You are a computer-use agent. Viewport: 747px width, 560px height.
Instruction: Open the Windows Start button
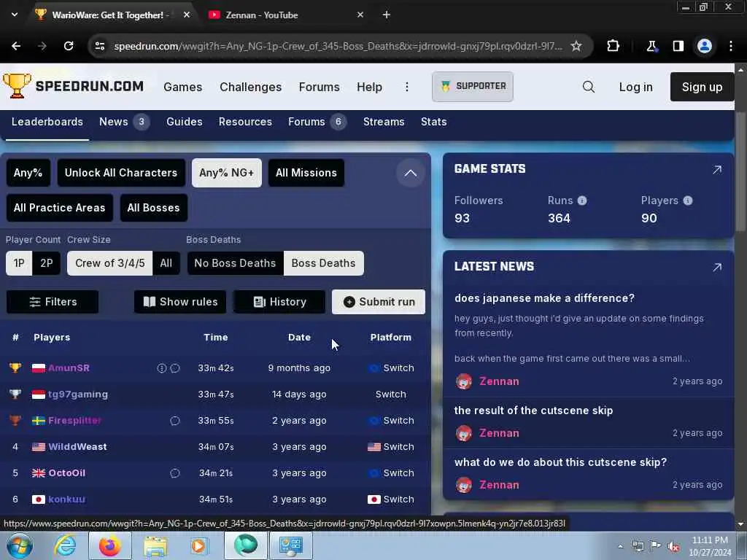click(20, 545)
